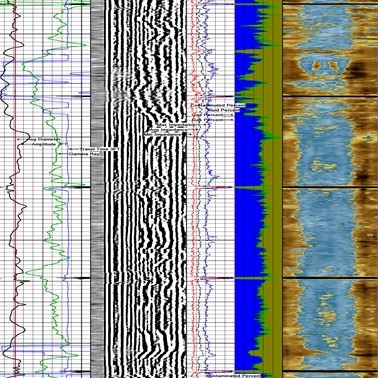Select the Amplitude curve label
Viewport: 378px width, 378px height.
(x=43, y=144)
